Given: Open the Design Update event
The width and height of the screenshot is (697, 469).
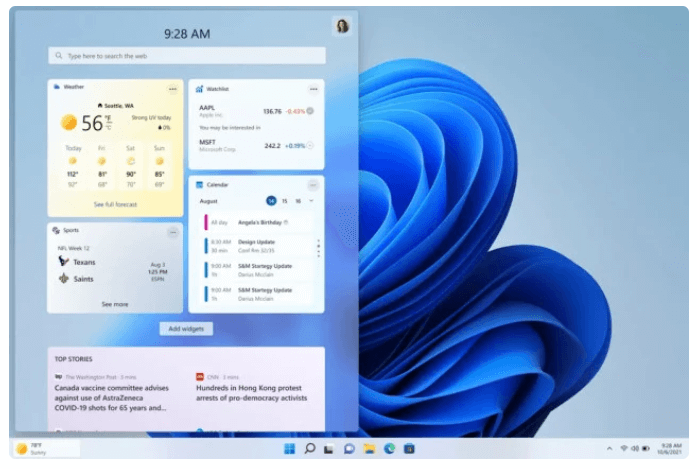Looking at the screenshot, I should 257,246.
